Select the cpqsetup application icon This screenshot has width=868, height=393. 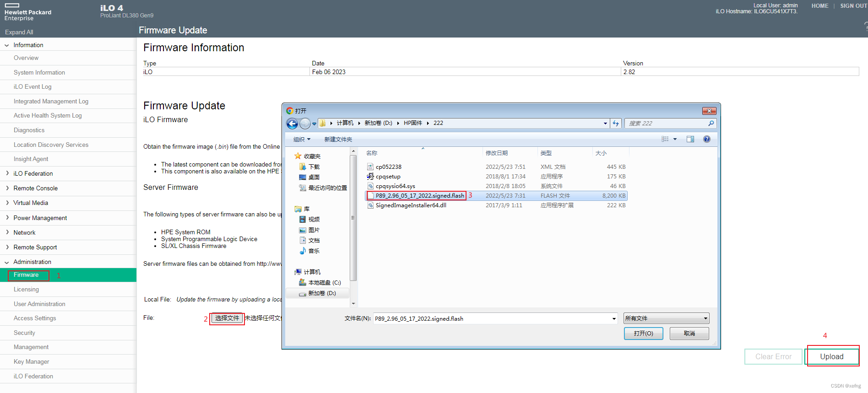coord(370,176)
